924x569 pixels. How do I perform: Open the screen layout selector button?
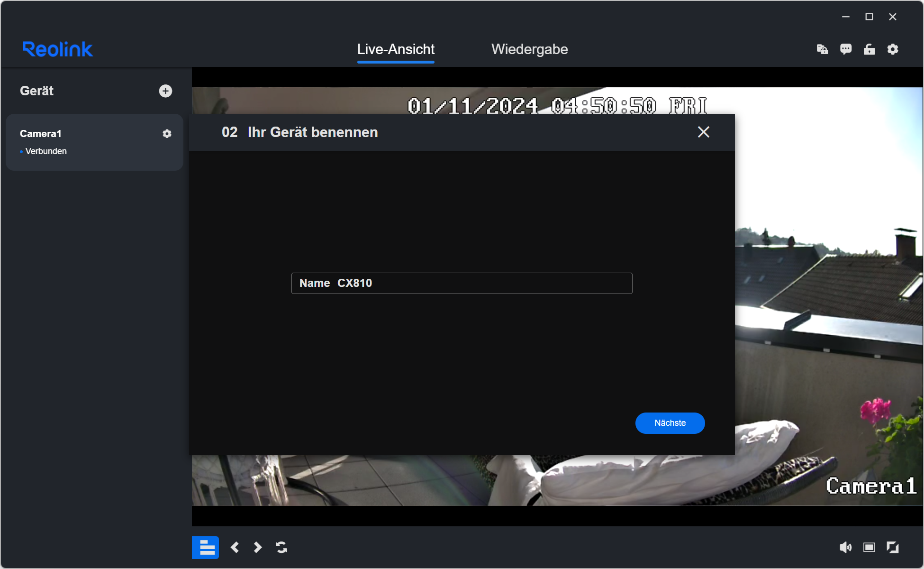tap(205, 548)
